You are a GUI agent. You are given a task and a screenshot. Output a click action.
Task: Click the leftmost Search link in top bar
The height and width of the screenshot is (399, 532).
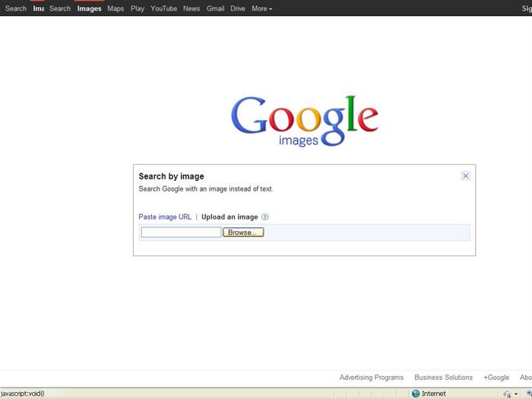pos(16,8)
